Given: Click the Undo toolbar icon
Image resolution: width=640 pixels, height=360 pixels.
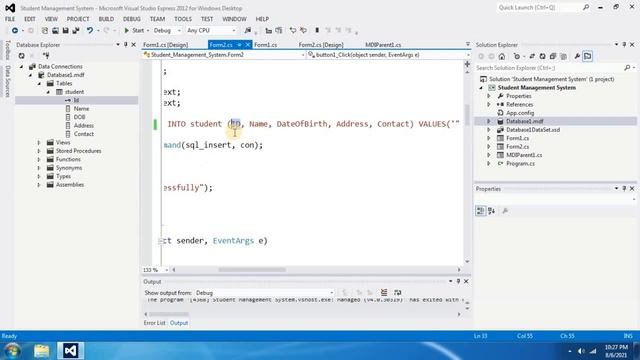Looking at the screenshot, I should pyautogui.click(x=90, y=31).
